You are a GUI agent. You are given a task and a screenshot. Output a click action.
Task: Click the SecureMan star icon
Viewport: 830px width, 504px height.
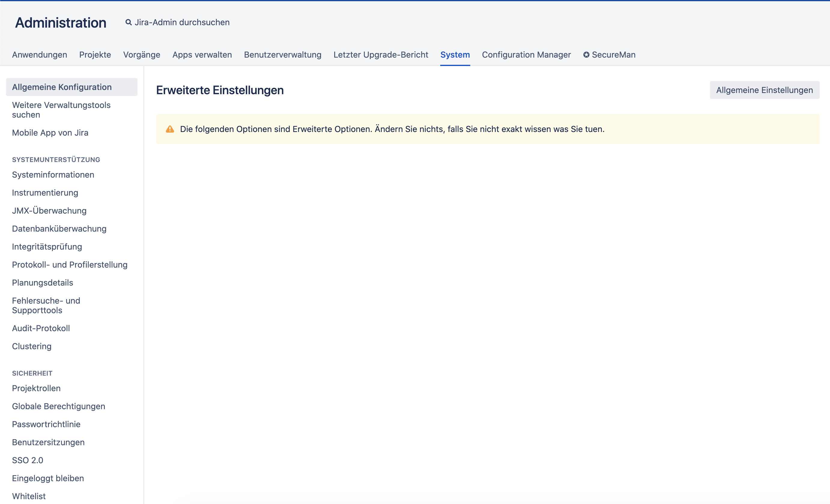(586, 55)
